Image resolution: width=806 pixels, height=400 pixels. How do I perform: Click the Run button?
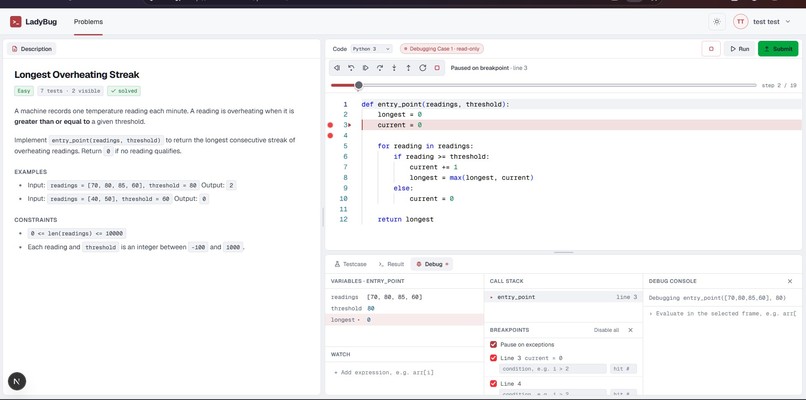739,49
